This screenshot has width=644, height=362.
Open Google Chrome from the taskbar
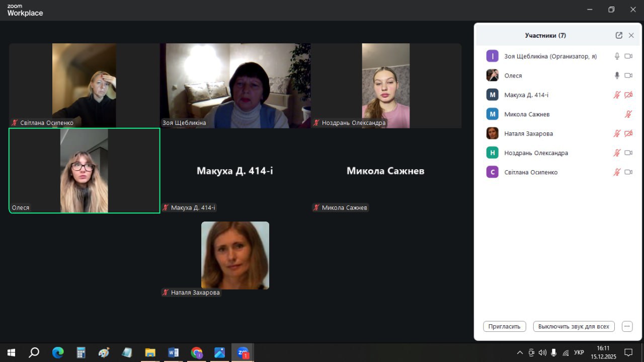coord(197,352)
